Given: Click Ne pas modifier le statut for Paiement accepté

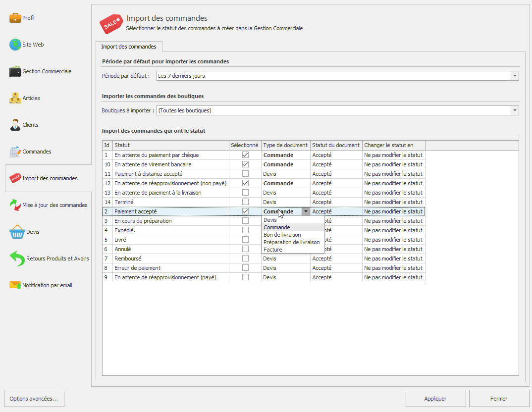Looking at the screenshot, I should pos(394,211).
